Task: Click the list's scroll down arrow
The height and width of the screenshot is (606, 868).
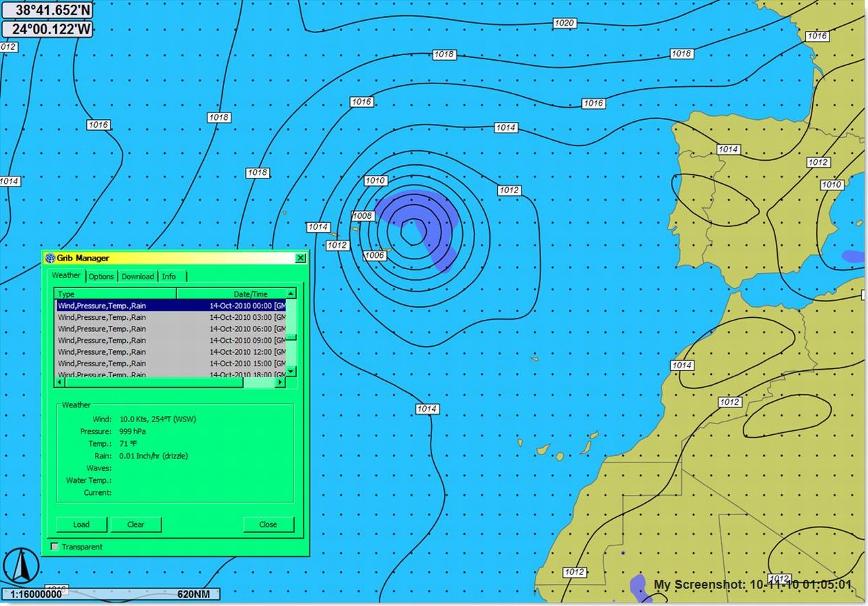Action: (291, 372)
